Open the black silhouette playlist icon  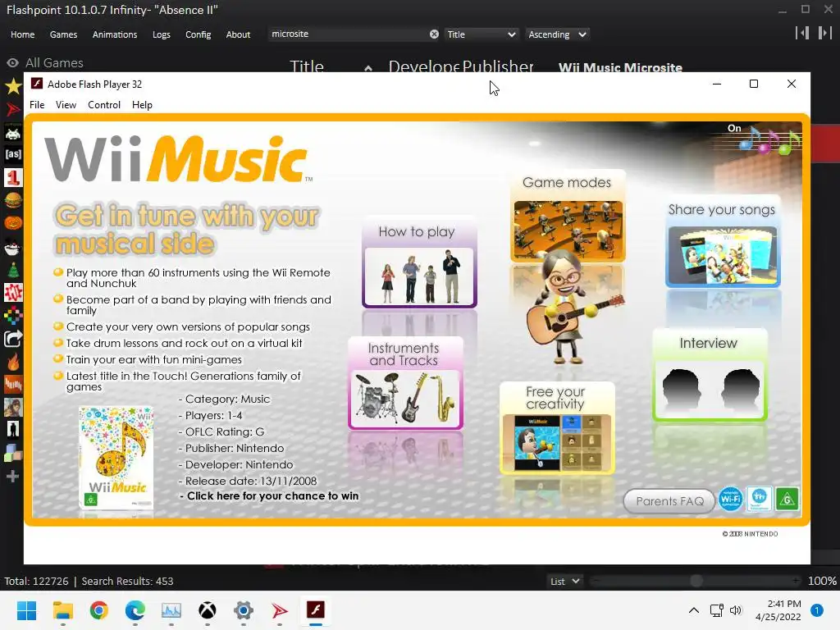coord(13,429)
